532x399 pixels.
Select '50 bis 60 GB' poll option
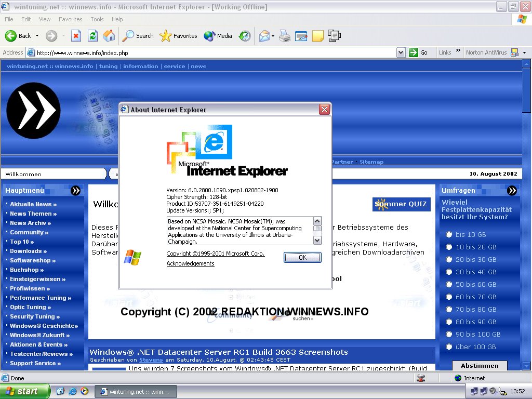(x=449, y=285)
